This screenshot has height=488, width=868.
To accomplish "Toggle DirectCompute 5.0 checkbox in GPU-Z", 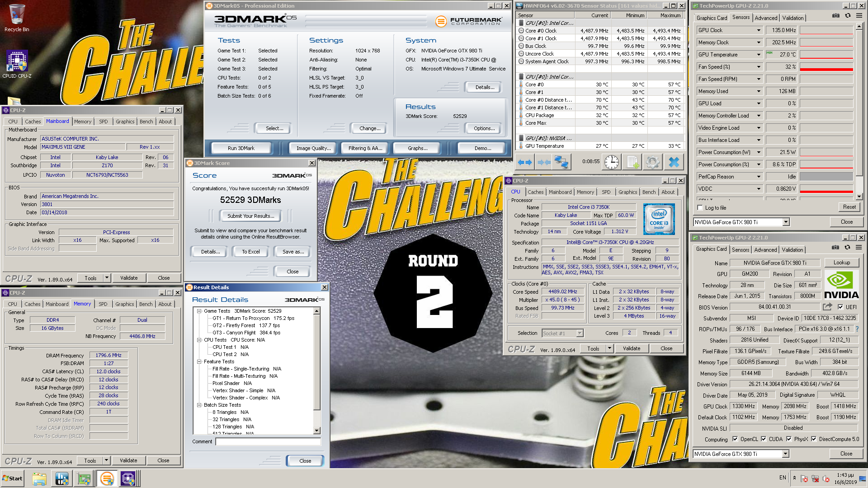I will 814,439.
